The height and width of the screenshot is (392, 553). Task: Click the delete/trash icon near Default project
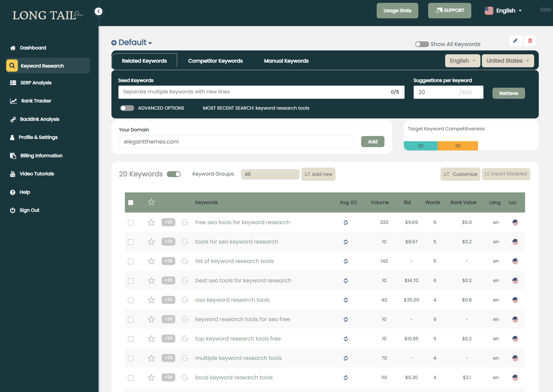(530, 41)
